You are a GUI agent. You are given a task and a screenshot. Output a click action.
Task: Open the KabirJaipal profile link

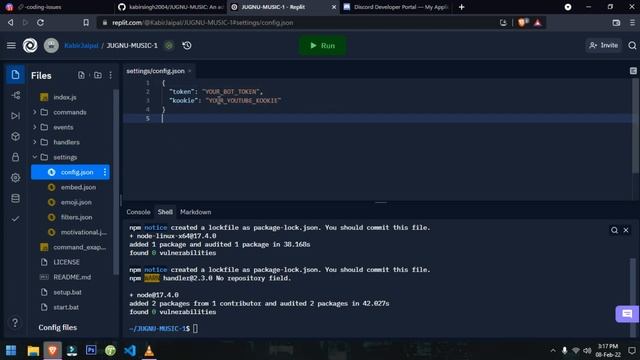[x=81, y=45]
